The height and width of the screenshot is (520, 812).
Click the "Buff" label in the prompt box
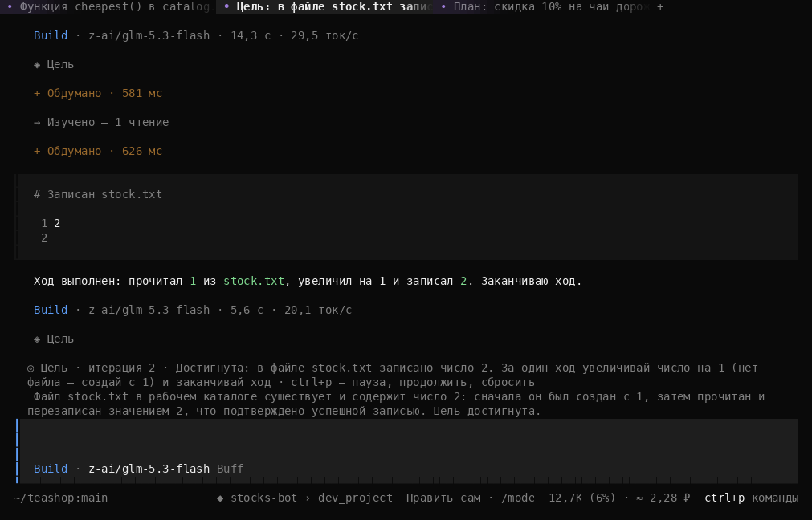click(x=230, y=469)
